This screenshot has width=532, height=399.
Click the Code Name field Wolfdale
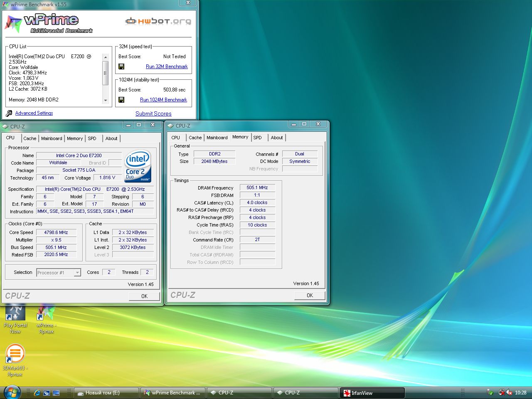[x=58, y=163]
